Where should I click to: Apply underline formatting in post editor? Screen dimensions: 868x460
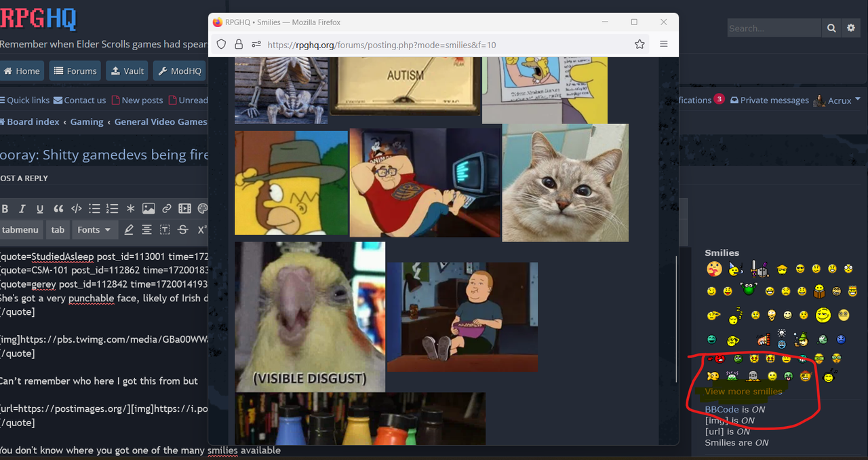[40, 209]
